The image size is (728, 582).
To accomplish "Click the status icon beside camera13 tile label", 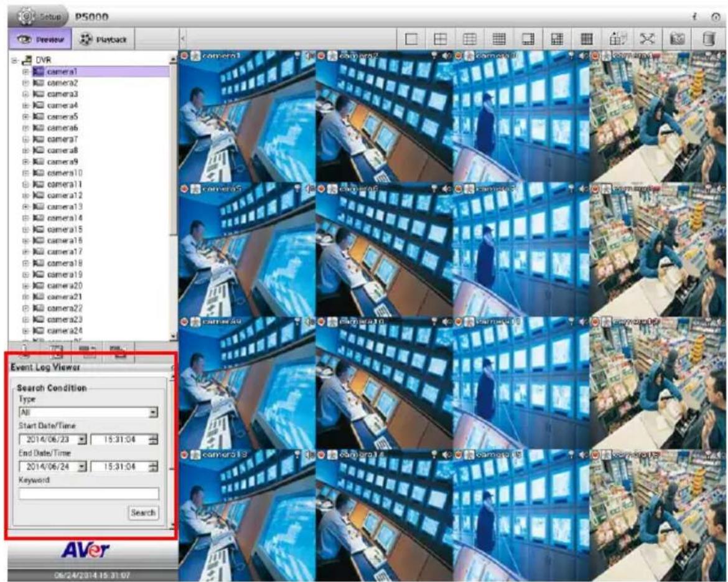I will pyautogui.click(x=195, y=454).
